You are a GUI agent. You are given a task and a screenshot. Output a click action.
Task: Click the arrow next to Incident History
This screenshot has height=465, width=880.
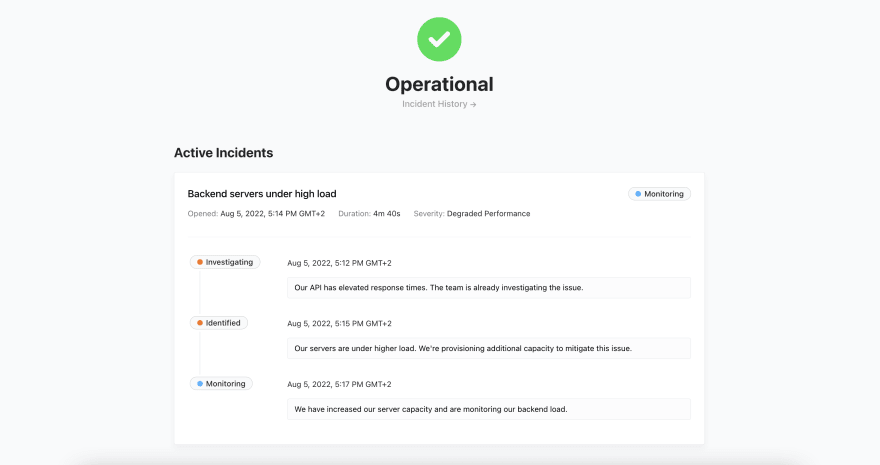tap(473, 104)
